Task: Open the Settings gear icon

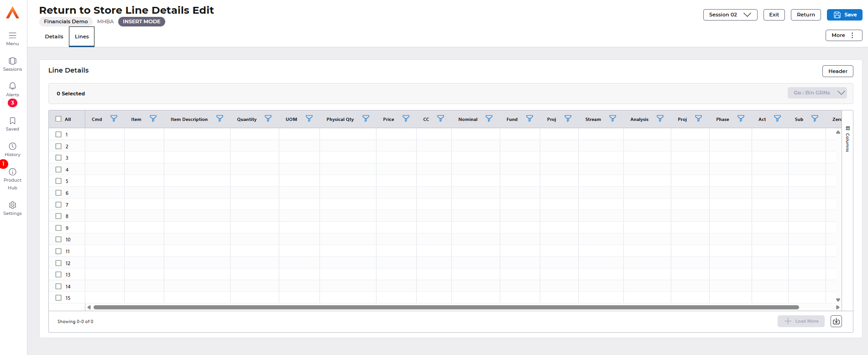Action: click(x=13, y=205)
